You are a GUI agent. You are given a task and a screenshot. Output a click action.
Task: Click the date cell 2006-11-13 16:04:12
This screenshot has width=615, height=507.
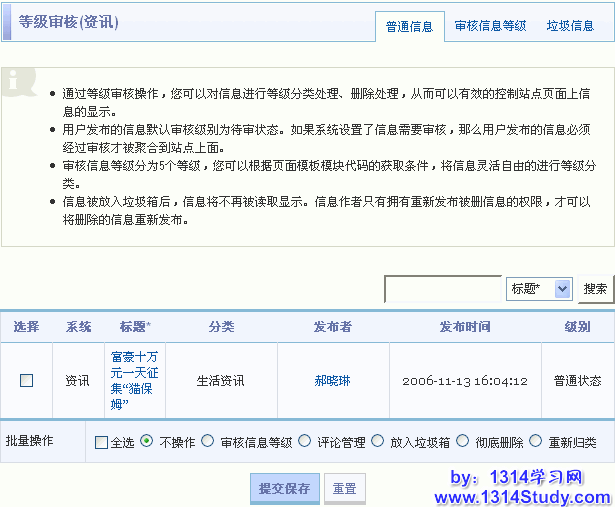pyautogui.click(x=465, y=381)
